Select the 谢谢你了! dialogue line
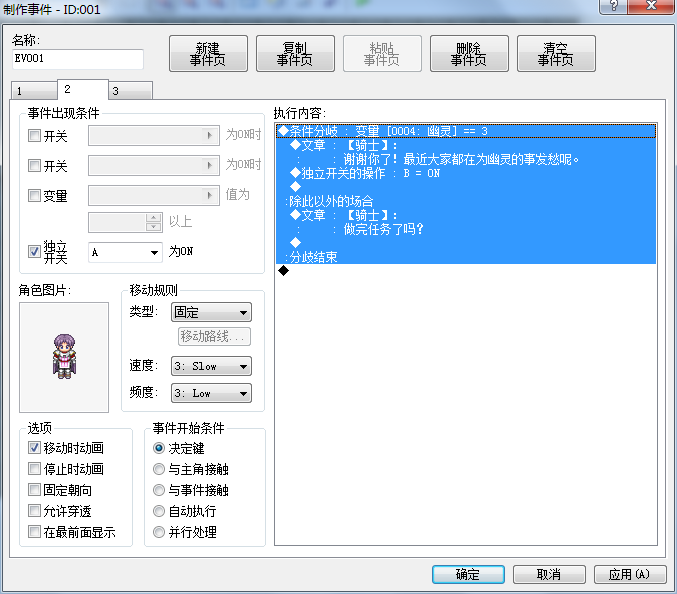 [466, 159]
